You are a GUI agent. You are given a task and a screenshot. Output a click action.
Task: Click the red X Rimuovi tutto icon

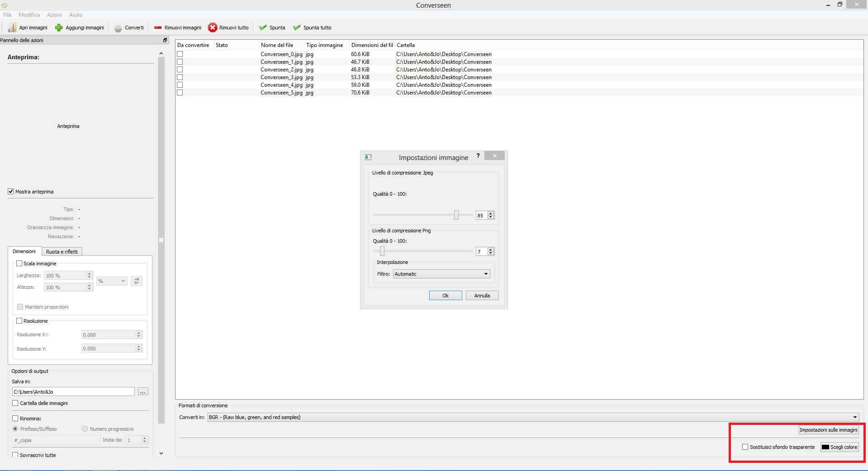point(212,28)
